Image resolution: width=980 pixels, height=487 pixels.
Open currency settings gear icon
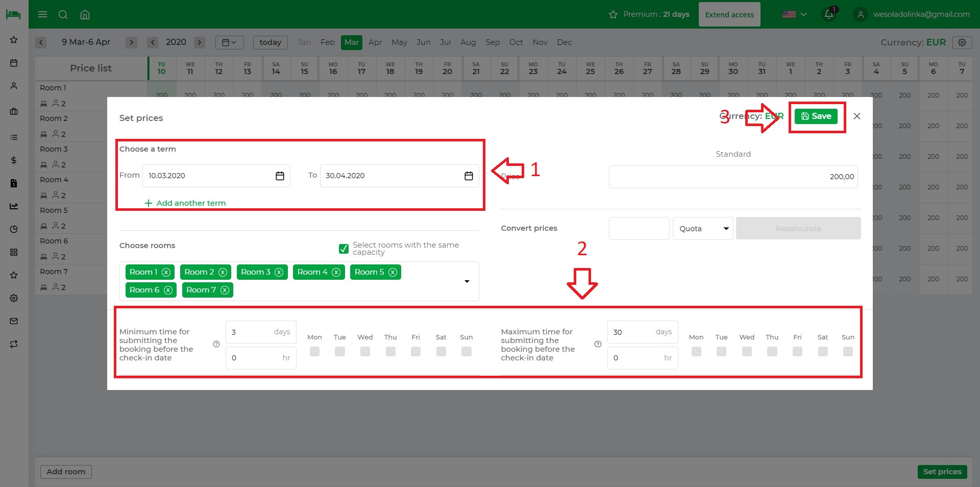pos(962,42)
